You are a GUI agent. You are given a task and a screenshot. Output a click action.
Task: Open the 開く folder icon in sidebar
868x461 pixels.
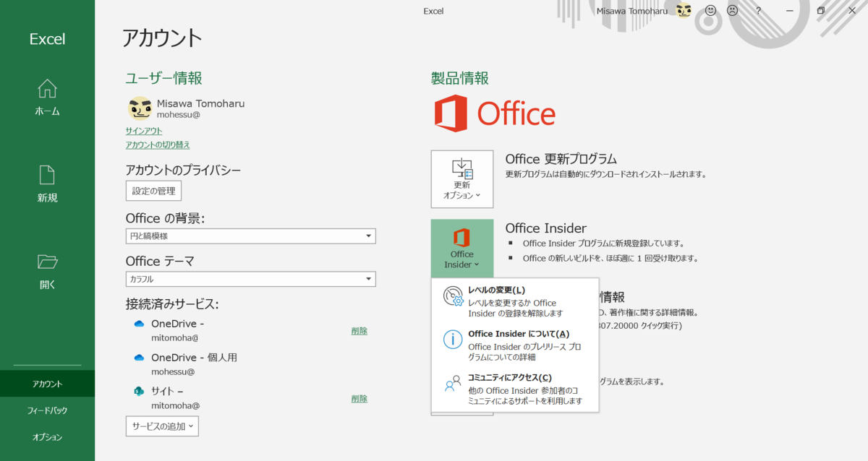47,262
